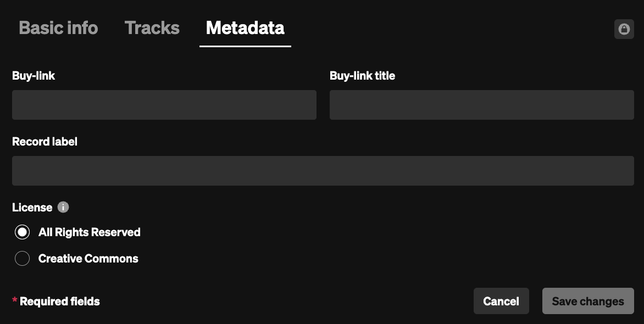Click the Buy-link field label
644x324 pixels.
click(x=34, y=76)
